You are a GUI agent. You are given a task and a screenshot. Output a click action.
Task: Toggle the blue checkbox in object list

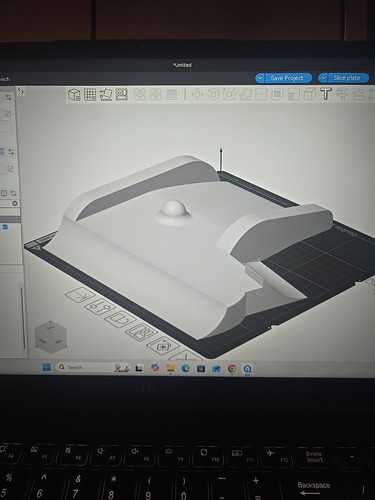[5, 227]
